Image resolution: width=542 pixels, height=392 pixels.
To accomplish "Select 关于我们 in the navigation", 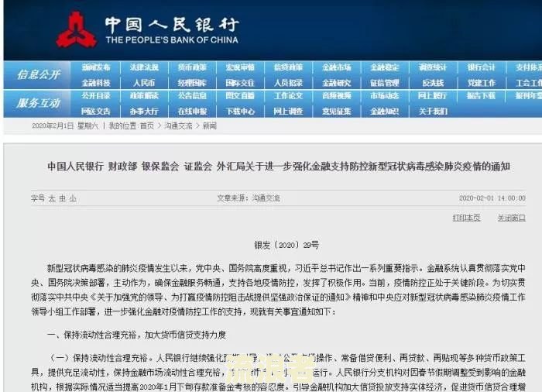I will coord(433,112).
